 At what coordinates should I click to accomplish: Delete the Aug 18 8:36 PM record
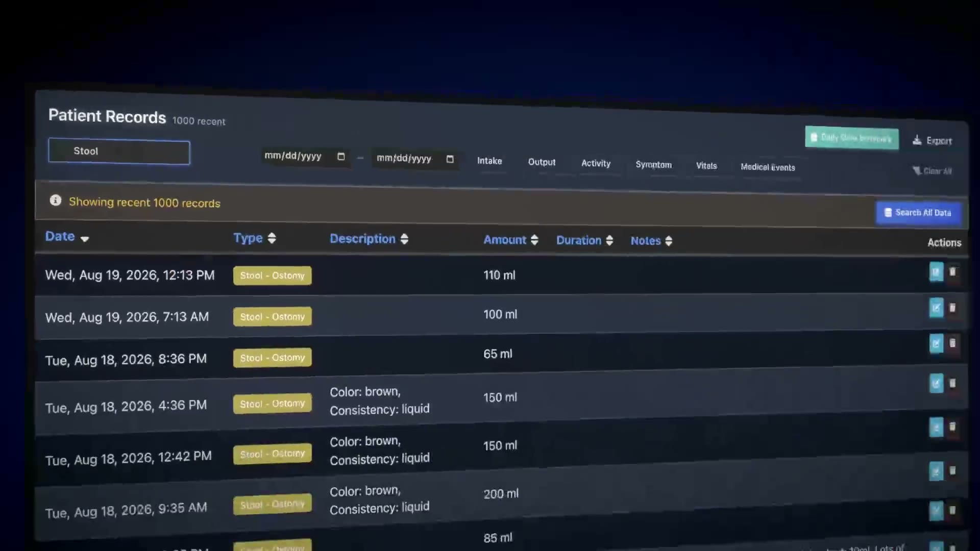pos(952,343)
